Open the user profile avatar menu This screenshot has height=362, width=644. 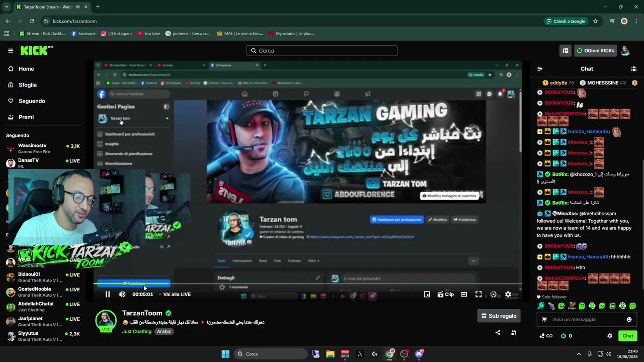(625, 51)
